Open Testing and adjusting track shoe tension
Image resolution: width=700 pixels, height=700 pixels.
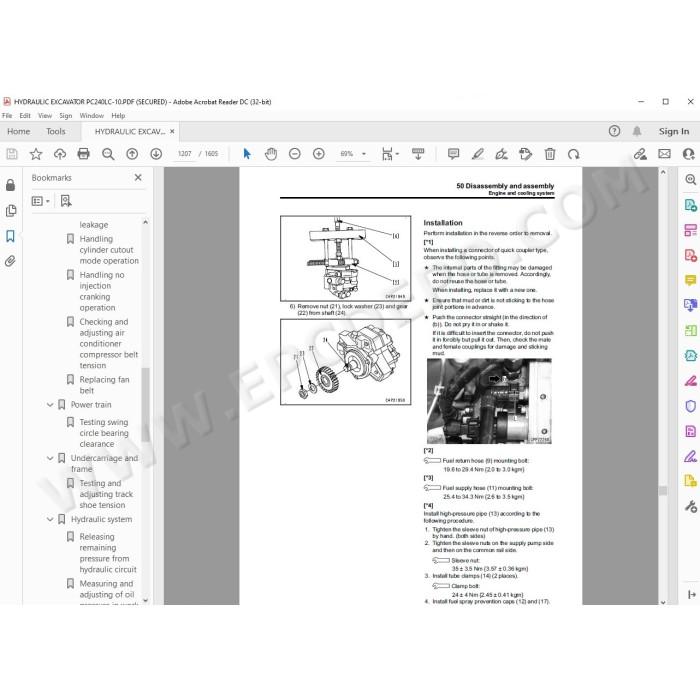[x=106, y=494]
